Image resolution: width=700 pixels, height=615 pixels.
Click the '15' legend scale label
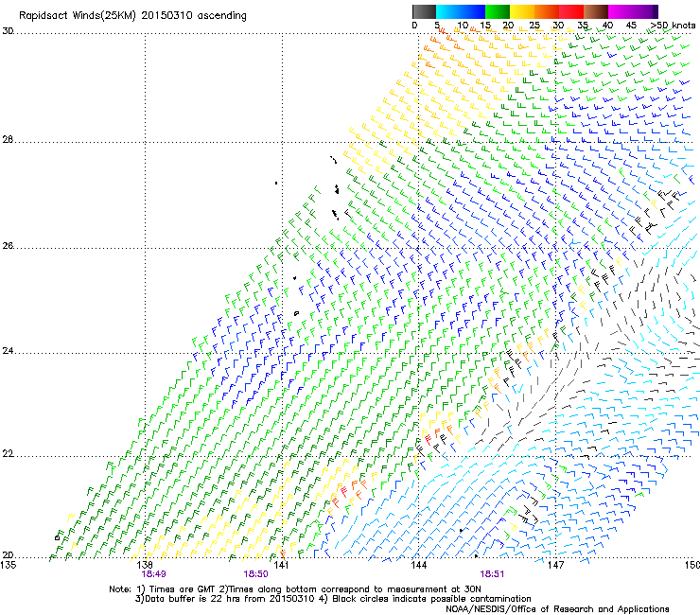click(485, 26)
